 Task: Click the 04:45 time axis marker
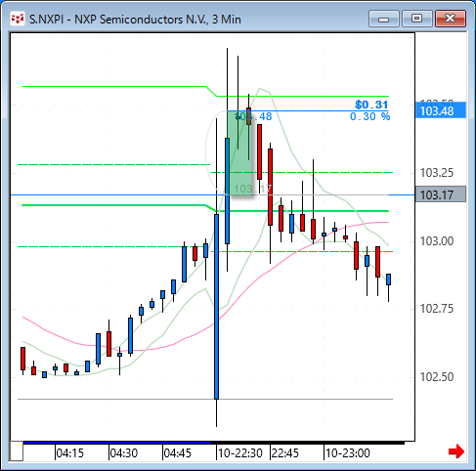pyautogui.click(x=177, y=453)
